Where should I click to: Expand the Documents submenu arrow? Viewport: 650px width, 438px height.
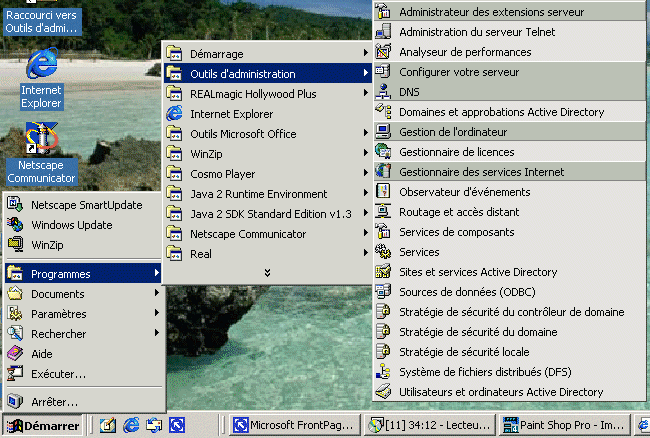click(156, 294)
